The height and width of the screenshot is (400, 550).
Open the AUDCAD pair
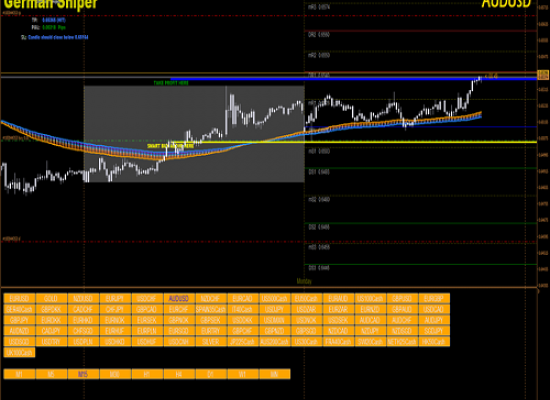[370, 320]
